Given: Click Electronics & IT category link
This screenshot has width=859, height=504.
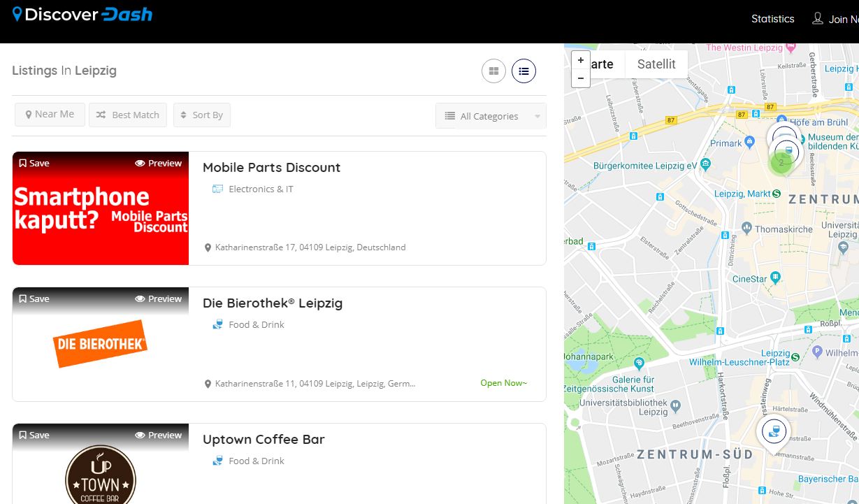Looking at the screenshot, I should click(261, 189).
